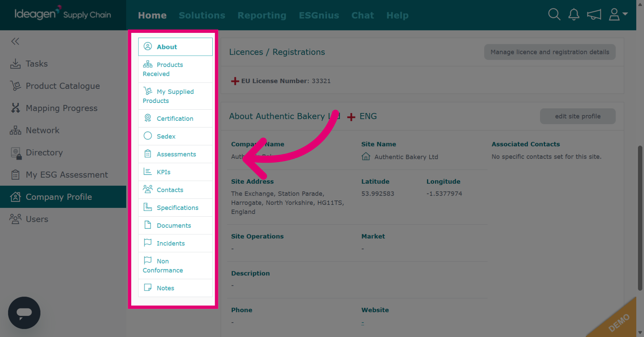Click the Non Conformance flag icon
The image size is (644, 337).
pos(148,260)
